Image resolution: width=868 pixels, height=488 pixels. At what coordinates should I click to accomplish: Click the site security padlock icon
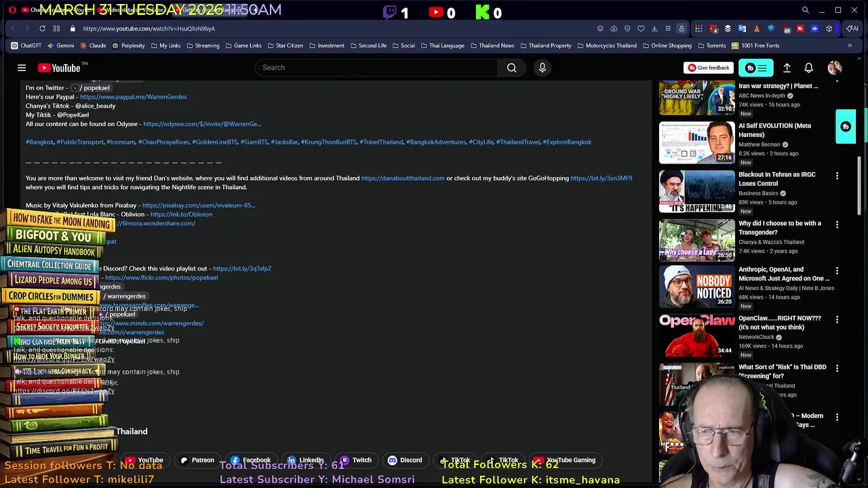pos(72,28)
